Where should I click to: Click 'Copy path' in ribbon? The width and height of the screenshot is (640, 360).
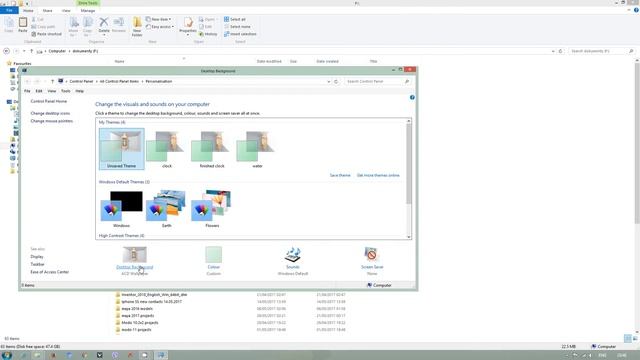43,27
